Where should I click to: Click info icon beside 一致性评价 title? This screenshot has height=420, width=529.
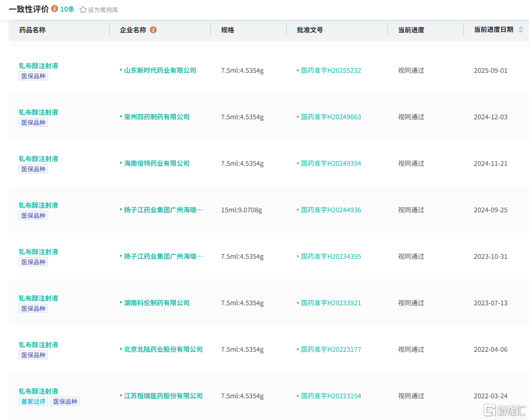(x=55, y=9)
